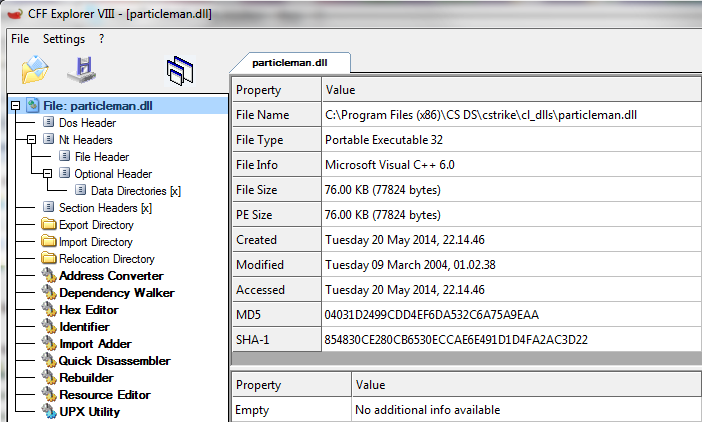The image size is (702, 422).
Task: Select the Dos Header tree item
Action: click(x=87, y=123)
